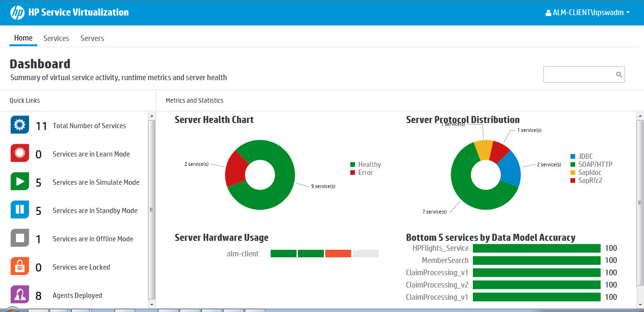Screen dimensions: 644x312
Task: Click the purple Agents Deployed icon
Action: (20, 295)
